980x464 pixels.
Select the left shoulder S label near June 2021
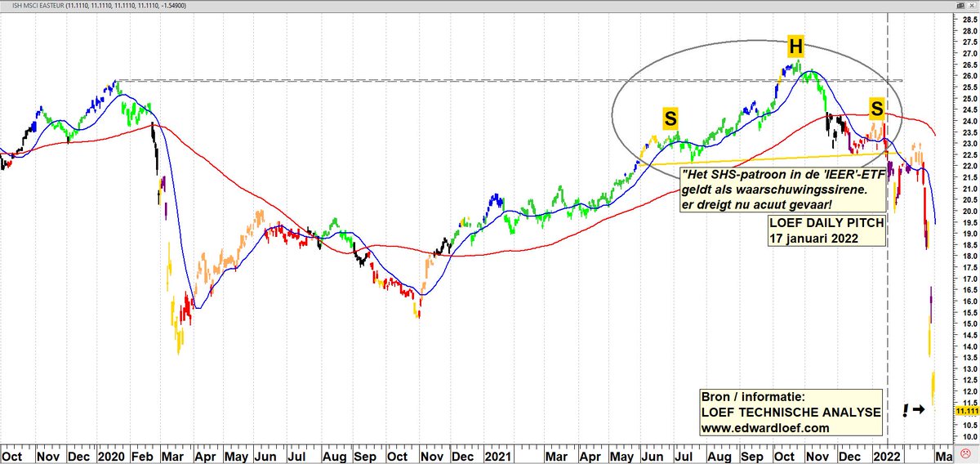click(670, 118)
